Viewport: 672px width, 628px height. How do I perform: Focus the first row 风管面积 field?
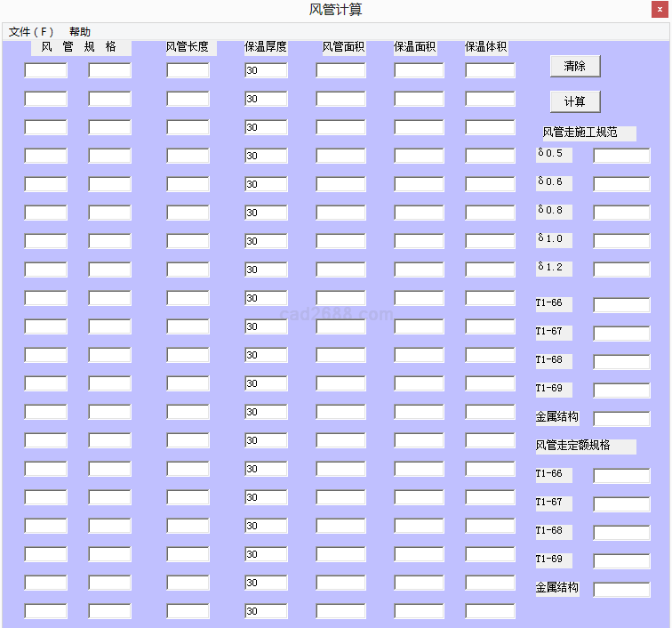pyautogui.click(x=340, y=70)
